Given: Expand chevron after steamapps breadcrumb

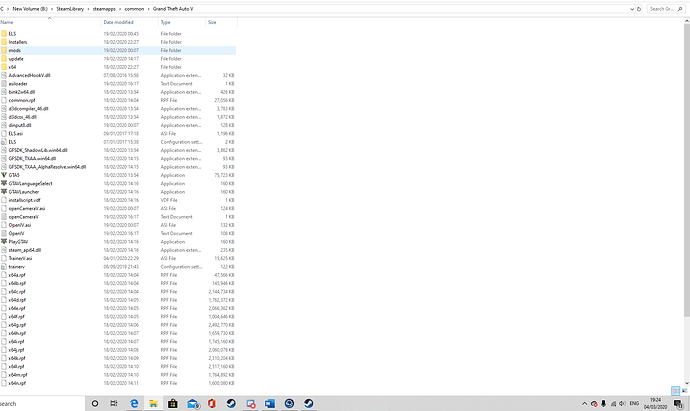Looking at the screenshot, I should tap(120, 9).
